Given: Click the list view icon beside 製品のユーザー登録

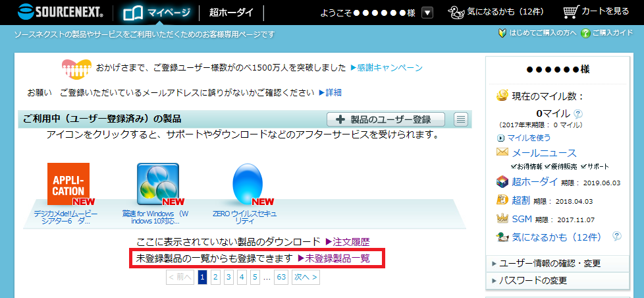Looking at the screenshot, I should [x=461, y=119].
